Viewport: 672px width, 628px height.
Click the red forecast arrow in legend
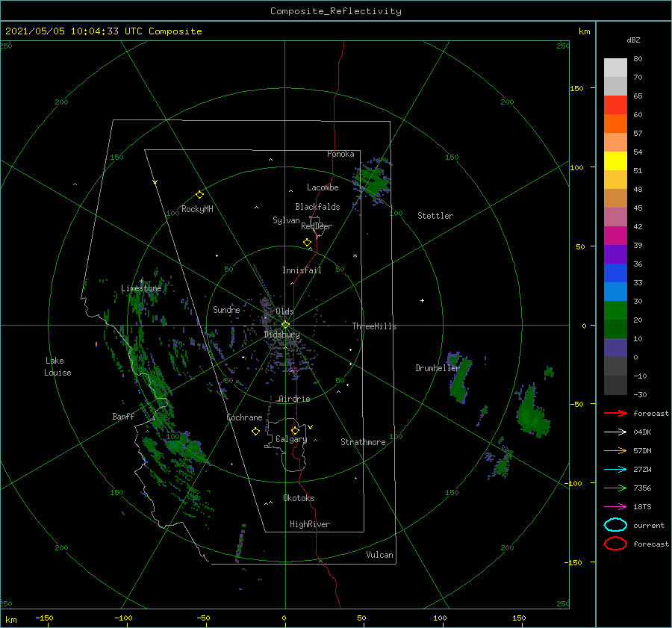click(615, 413)
